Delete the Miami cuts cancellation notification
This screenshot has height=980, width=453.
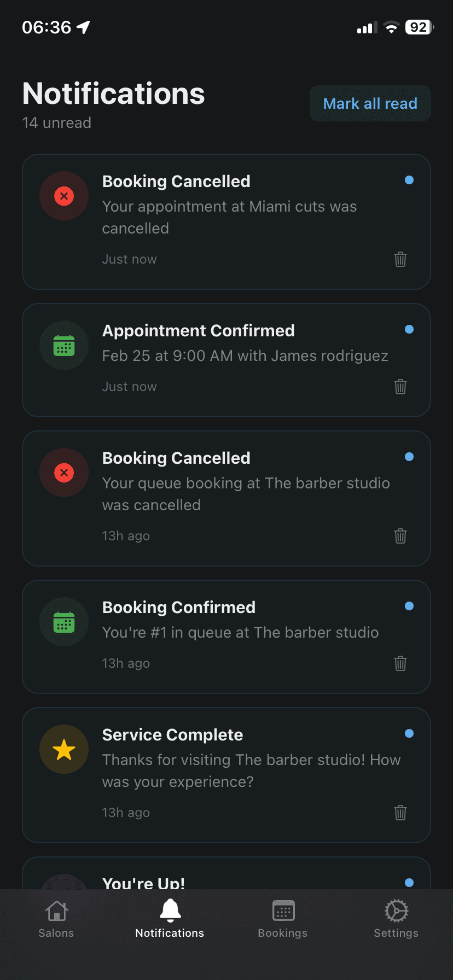[x=400, y=259]
